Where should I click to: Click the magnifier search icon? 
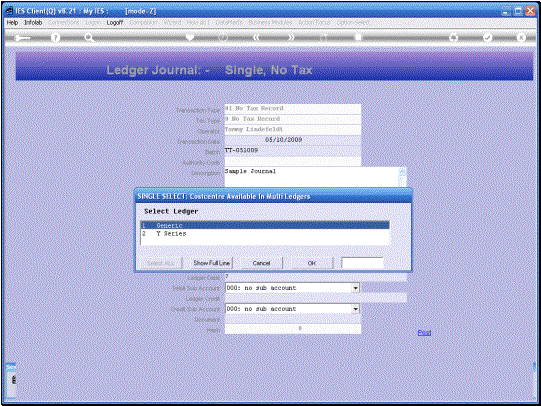pos(89,37)
